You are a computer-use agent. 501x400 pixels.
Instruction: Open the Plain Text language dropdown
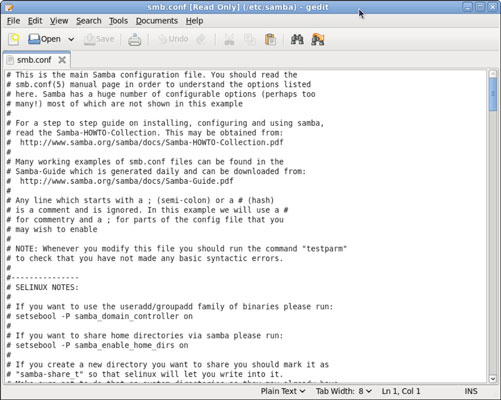point(283,391)
